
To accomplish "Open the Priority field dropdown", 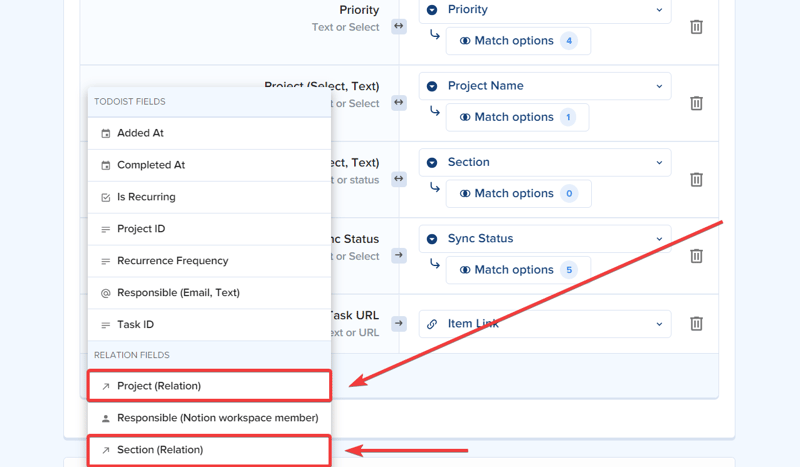I will [x=545, y=10].
